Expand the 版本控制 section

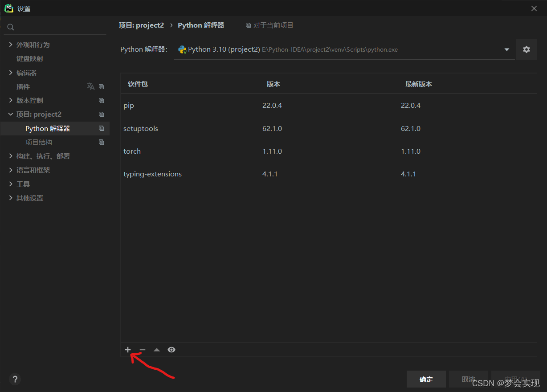(11, 100)
